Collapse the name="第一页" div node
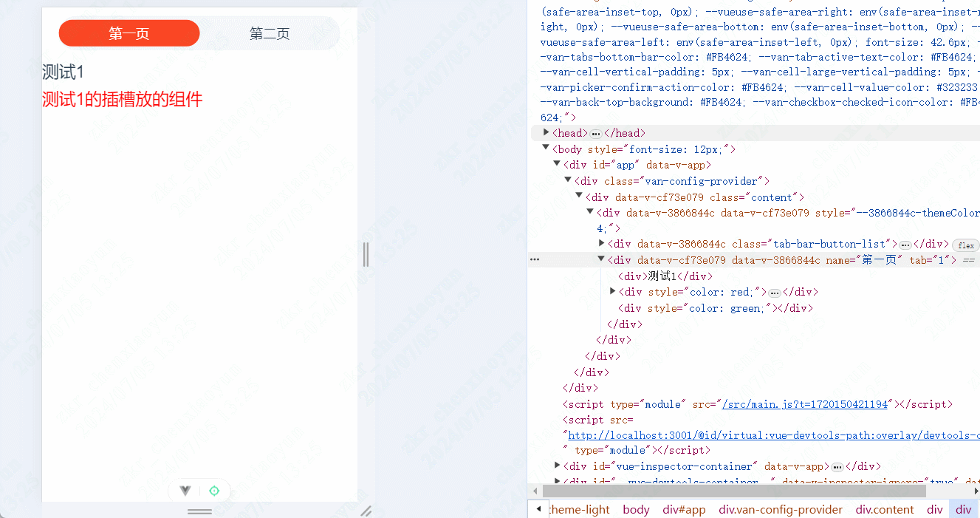Viewport: 980px width, 518px height. [602, 259]
